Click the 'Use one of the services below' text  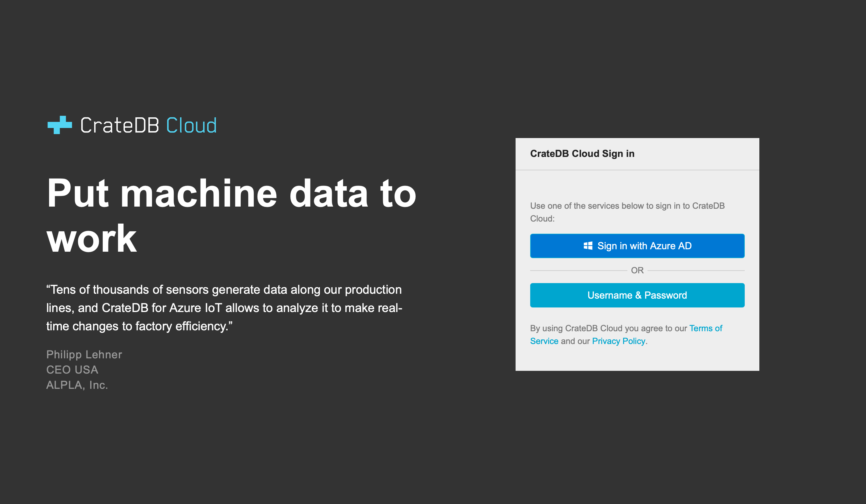627,212
